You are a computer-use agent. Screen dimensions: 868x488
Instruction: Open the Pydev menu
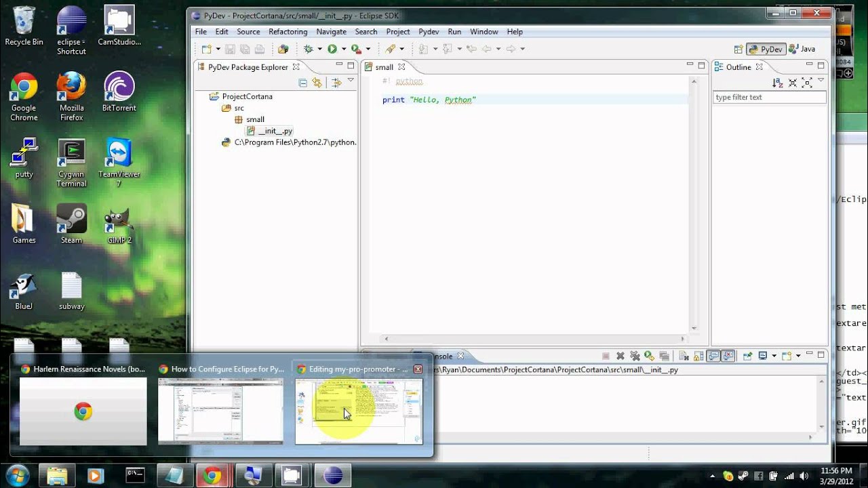coord(429,32)
